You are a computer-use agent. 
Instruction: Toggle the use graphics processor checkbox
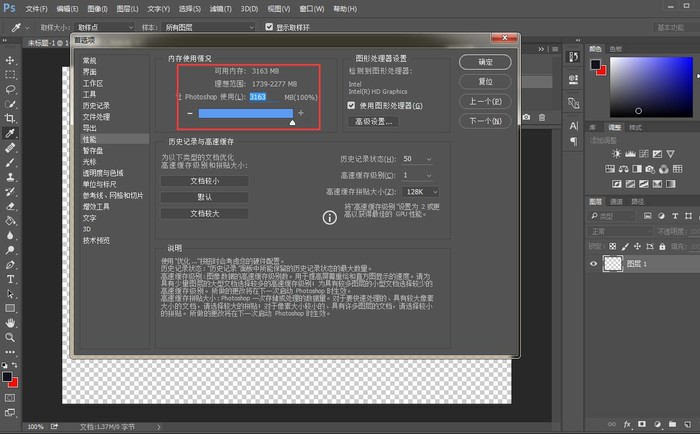(x=351, y=105)
